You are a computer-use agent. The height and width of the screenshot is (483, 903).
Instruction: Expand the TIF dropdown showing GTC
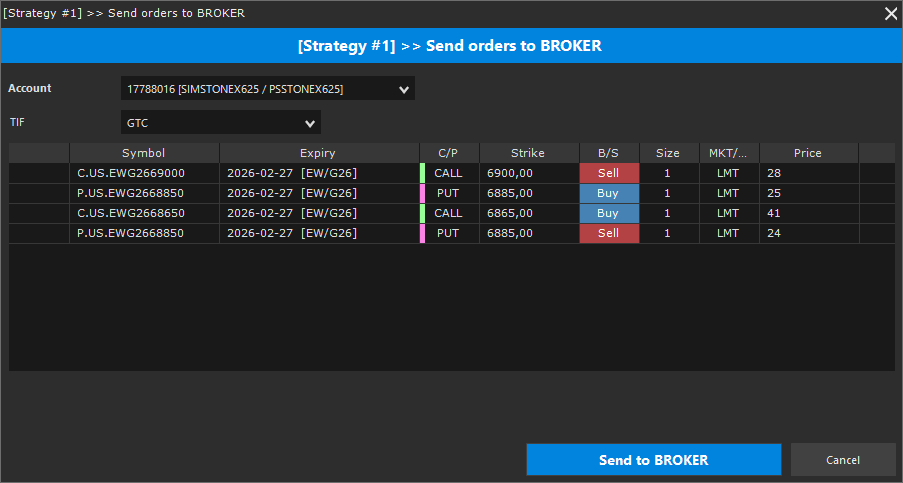tap(220, 122)
